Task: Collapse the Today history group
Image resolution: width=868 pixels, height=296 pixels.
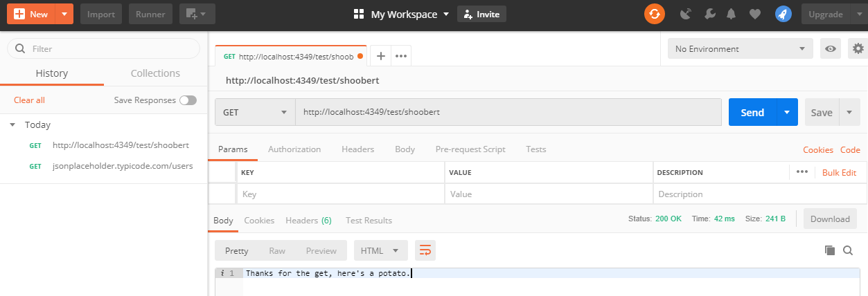Action: coord(12,125)
